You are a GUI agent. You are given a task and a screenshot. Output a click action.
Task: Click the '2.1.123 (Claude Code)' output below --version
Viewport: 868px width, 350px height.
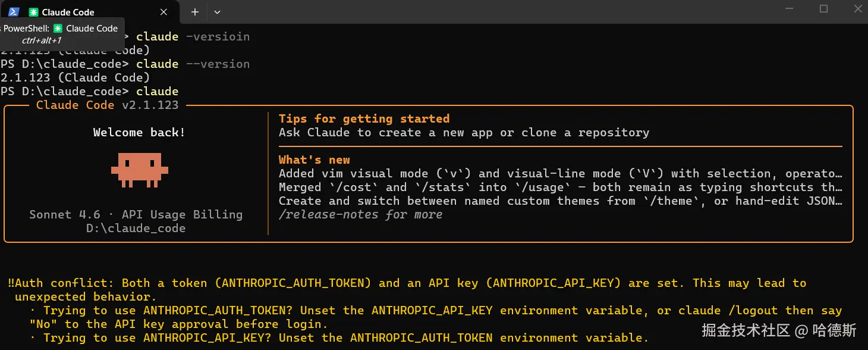click(x=75, y=77)
